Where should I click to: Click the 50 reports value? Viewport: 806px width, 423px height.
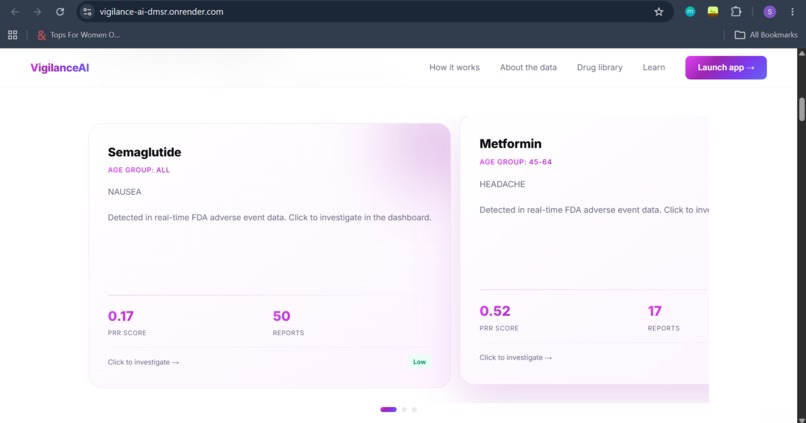(x=281, y=316)
